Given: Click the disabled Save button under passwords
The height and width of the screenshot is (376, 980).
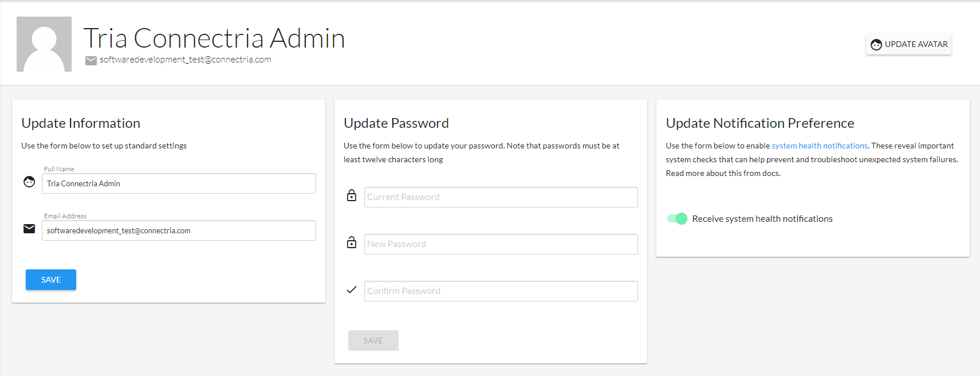Looking at the screenshot, I should [x=373, y=340].
